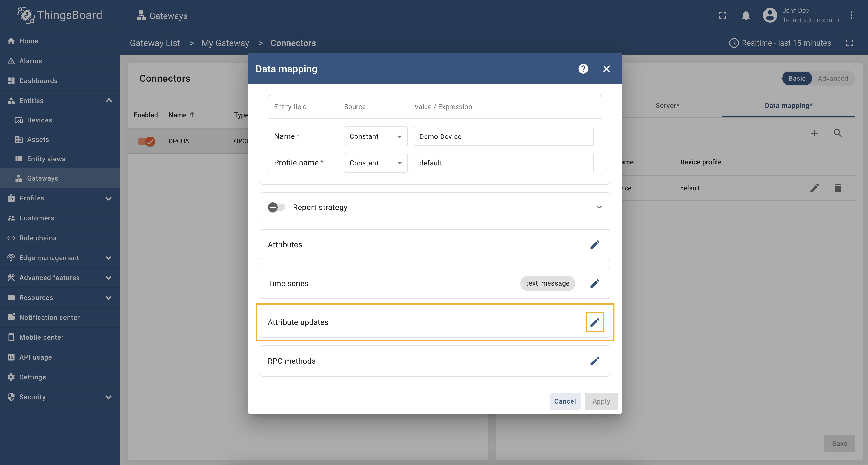Click the notifications bell icon
This screenshot has height=465, width=868.
[745, 16]
